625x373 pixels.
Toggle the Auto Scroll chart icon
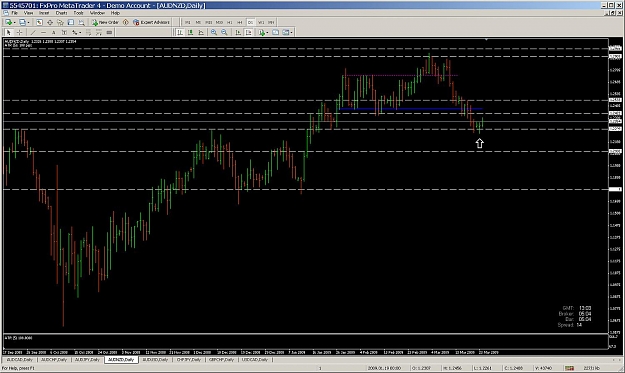click(238, 32)
